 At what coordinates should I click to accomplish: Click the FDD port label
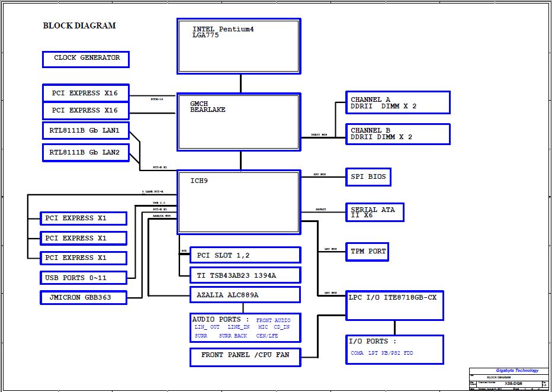(x=408, y=353)
